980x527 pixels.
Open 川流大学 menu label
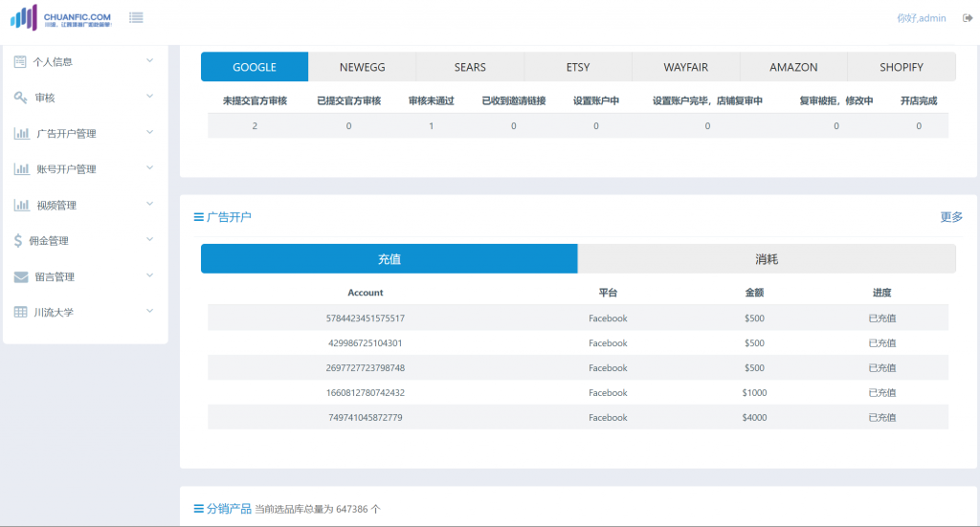[x=54, y=312]
